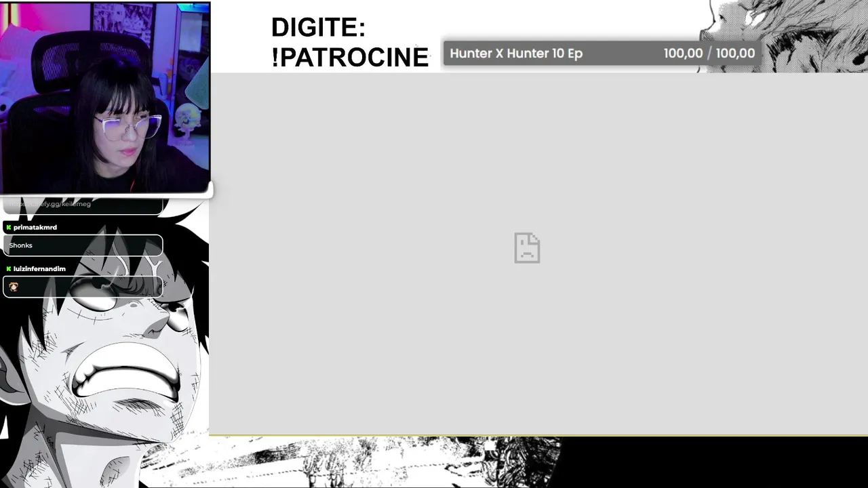This screenshot has height=488, width=868.
Task: Click the broken page sad-face icon
Action: (527, 247)
